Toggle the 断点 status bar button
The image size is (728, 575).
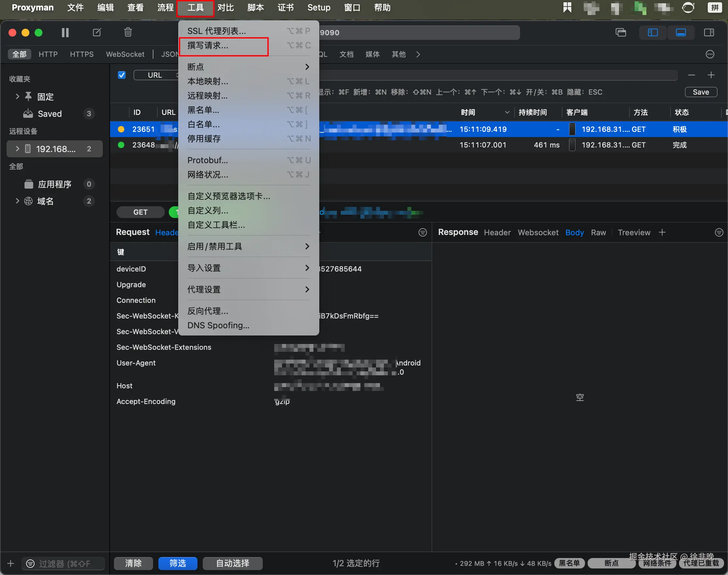[x=611, y=563]
